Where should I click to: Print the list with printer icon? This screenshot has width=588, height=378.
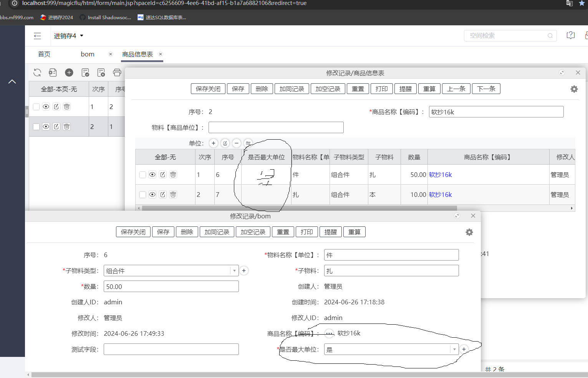coord(117,73)
